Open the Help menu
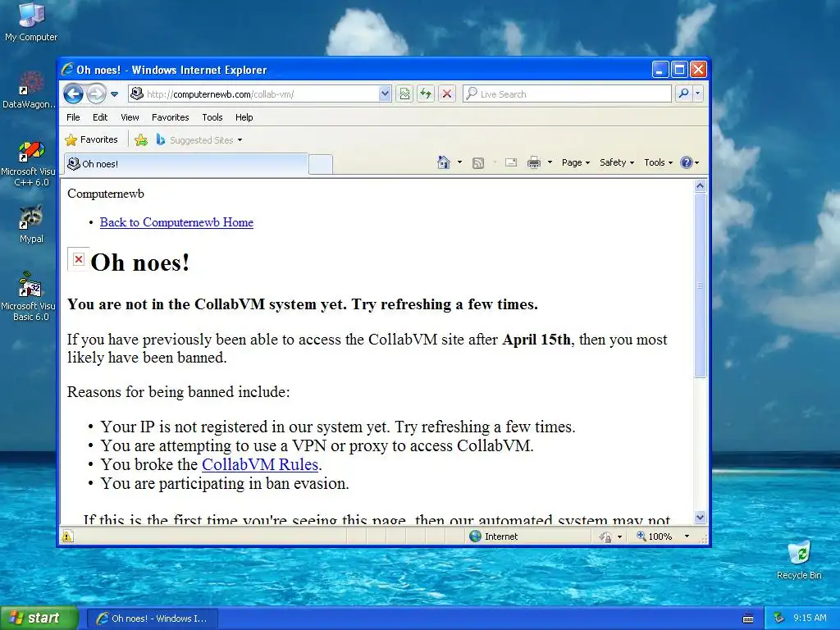The height and width of the screenshot is (630, 840). pos(244,117)
